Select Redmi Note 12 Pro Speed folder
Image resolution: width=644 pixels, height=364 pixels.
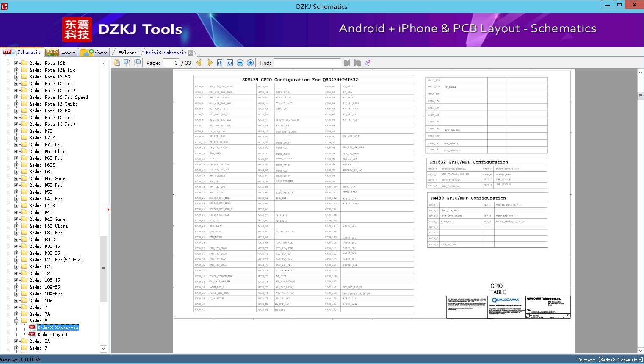59,97
